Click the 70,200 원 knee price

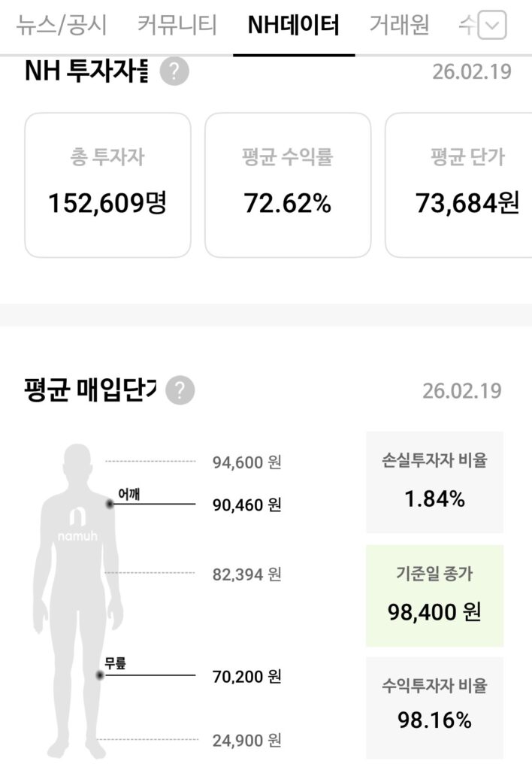pos(246,676)
